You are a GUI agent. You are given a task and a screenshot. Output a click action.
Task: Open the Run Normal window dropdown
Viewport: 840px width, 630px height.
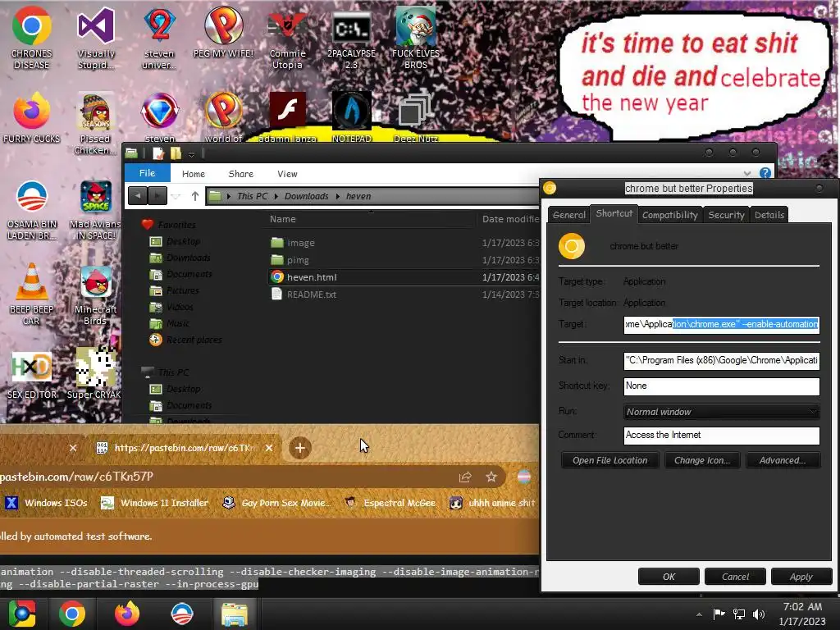[x=722, y=412]
